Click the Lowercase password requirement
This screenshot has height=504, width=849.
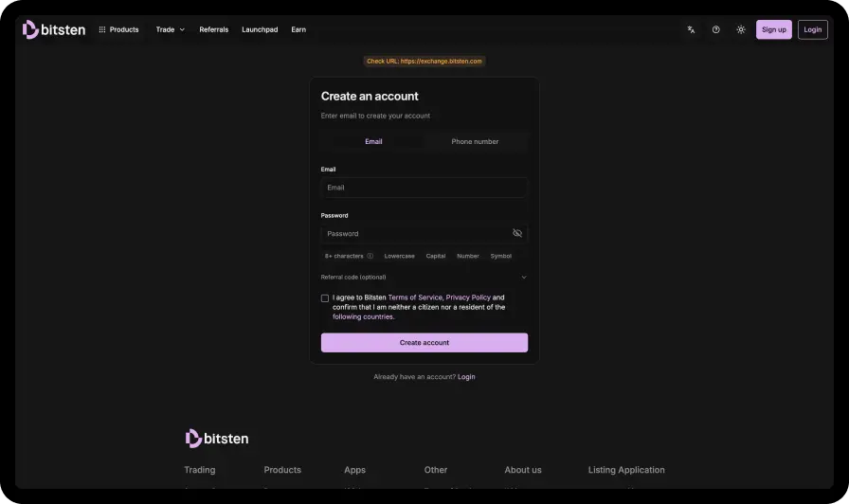[399, 256]
